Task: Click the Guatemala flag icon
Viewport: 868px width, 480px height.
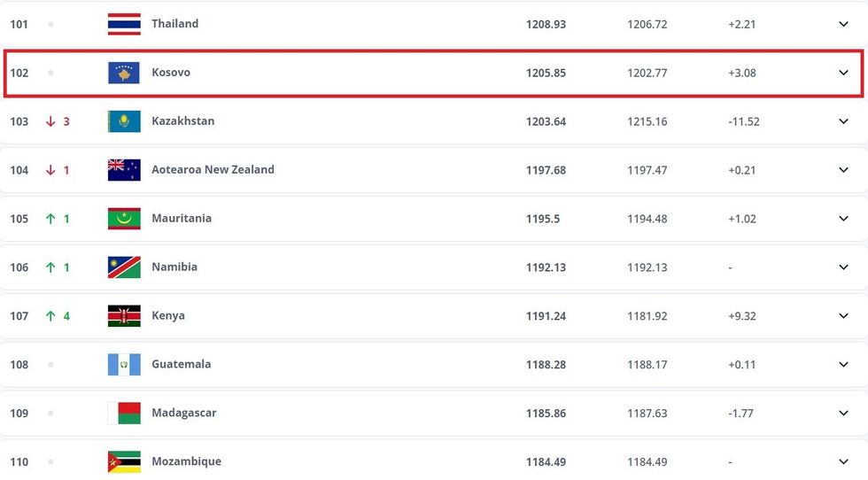Action: pyautogui.click(x=124, y=364)
